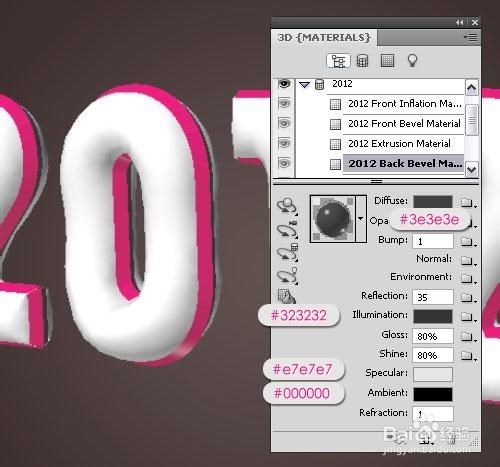Open the Diffuse texture folder menu

(x=468, y=202)
